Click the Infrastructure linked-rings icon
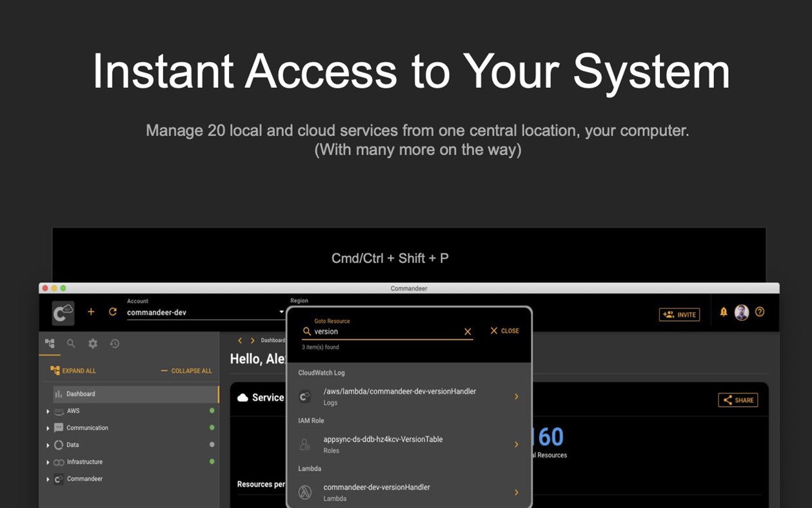 pos(59,462)
